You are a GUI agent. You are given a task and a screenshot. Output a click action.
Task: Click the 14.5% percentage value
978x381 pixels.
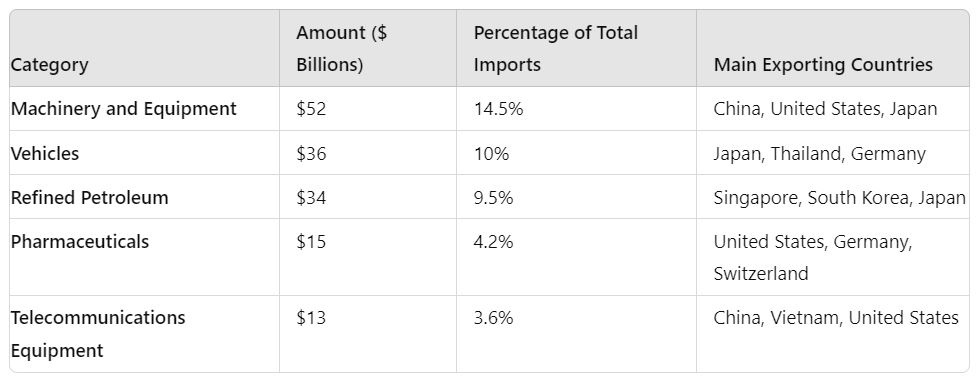coord(498,109)
